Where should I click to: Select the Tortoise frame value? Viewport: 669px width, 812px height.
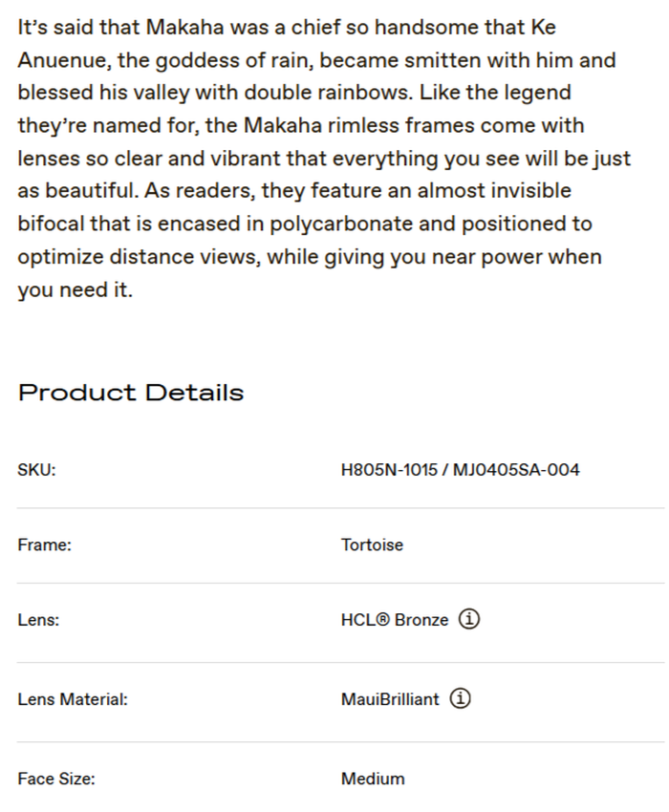click(372, 545)
